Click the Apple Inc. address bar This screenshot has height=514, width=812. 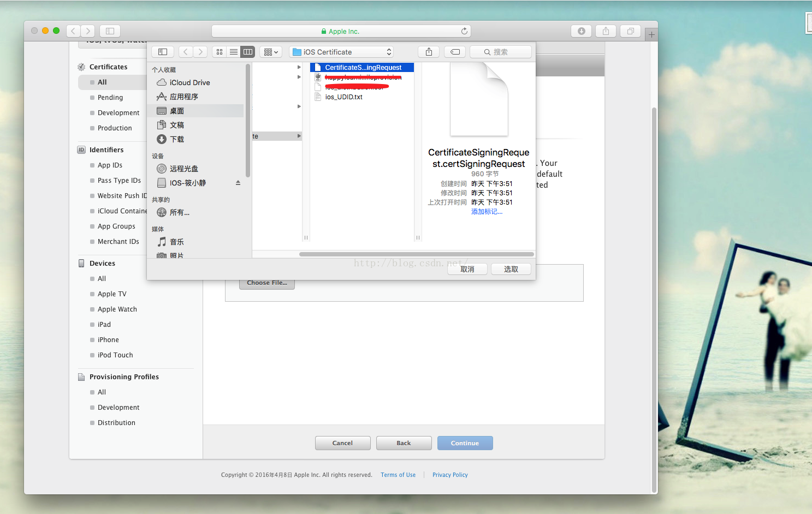click(341, 31)
